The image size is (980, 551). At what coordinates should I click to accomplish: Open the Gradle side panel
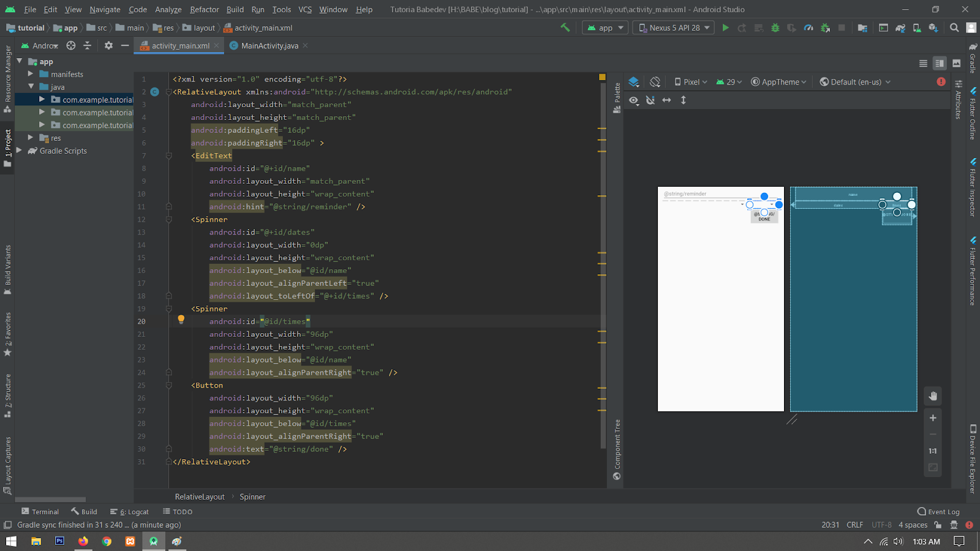click(x=973, y=58)
